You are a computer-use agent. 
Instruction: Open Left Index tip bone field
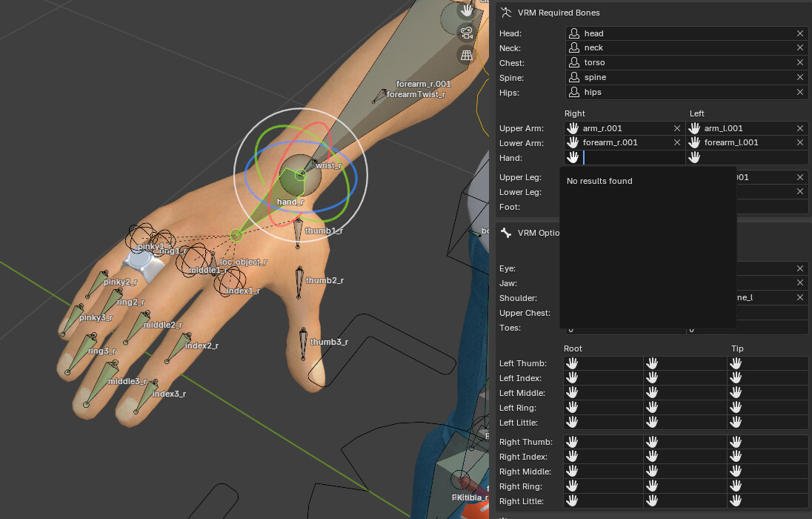coord(768,378)
